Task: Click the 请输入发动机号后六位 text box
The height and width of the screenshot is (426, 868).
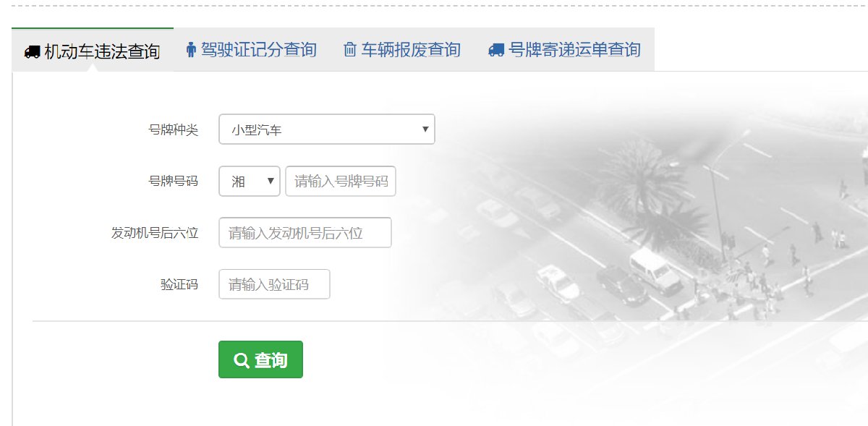Action: coord(305,233)
